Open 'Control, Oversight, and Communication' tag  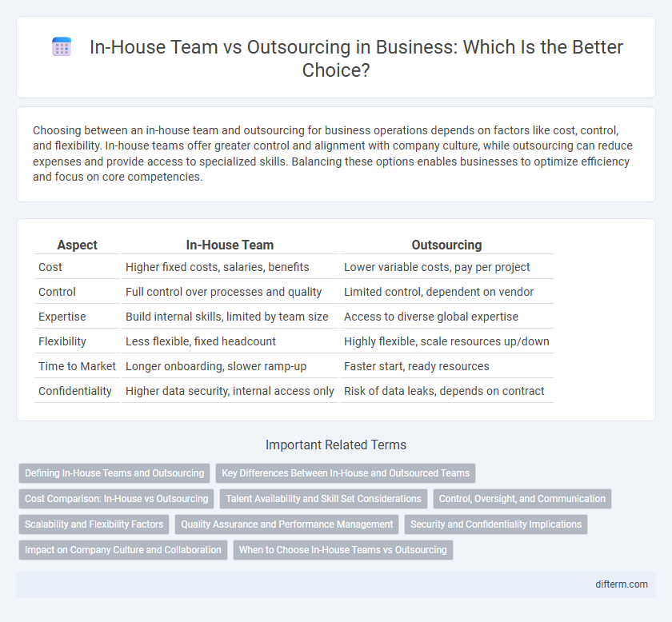[522, 499]
